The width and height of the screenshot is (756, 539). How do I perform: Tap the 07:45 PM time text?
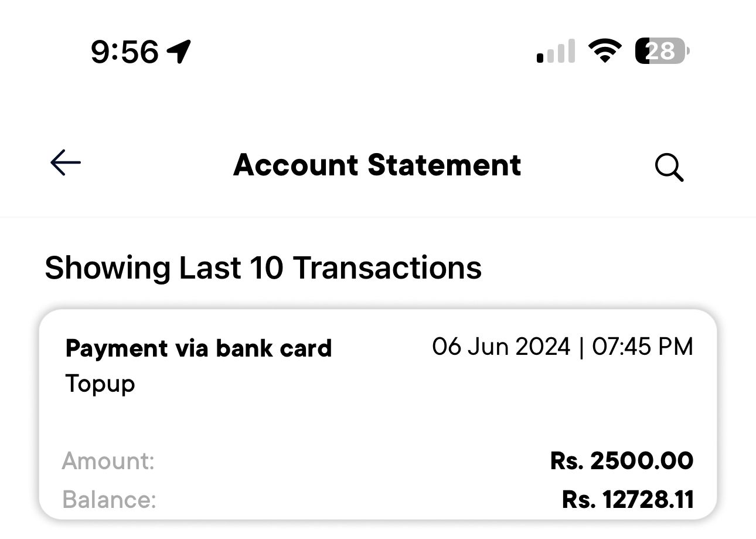(642, 347)
